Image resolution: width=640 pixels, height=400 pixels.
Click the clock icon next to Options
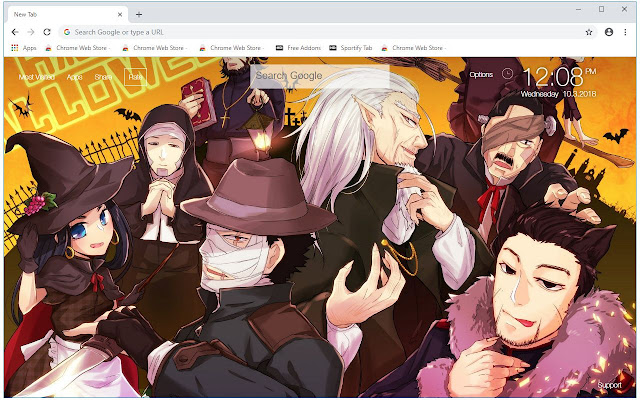pos(507,74)
